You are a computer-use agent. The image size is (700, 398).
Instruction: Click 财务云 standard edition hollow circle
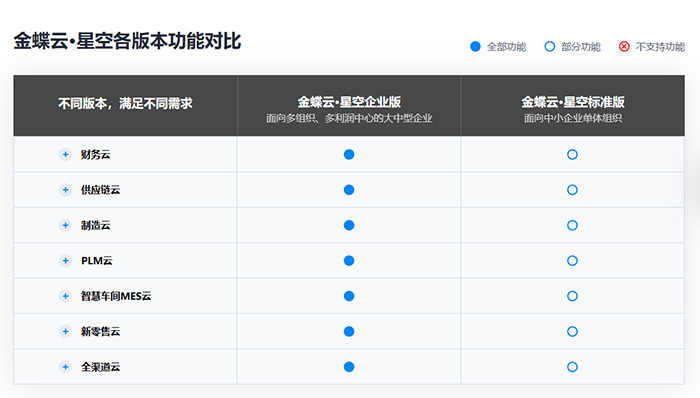(x=572, y=154)
